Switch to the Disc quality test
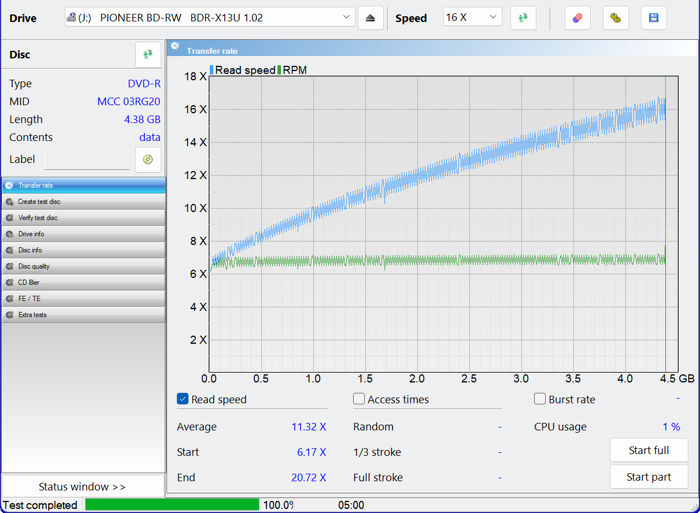 (x=82, y=266)
